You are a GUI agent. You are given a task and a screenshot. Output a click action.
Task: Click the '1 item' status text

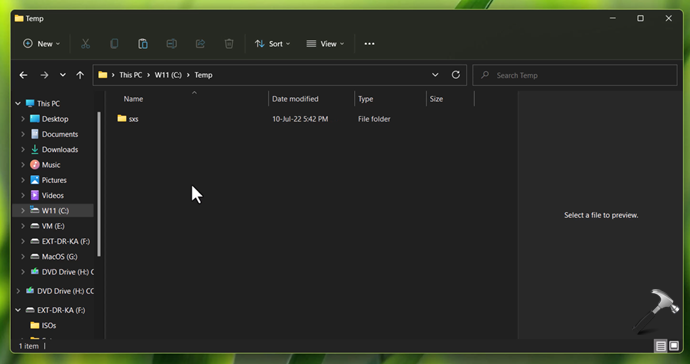point(29,346)
